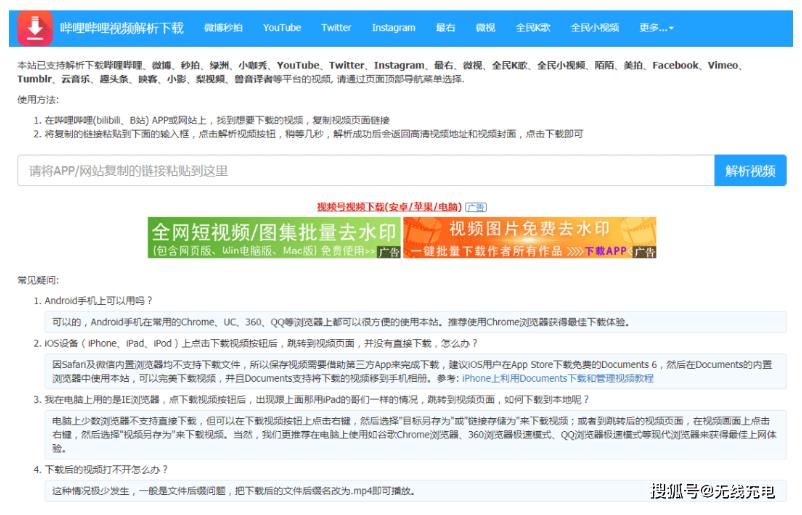Click the 常见疑问: heading text
This screenshot has width=802, height=515.
tap(38, 280)
